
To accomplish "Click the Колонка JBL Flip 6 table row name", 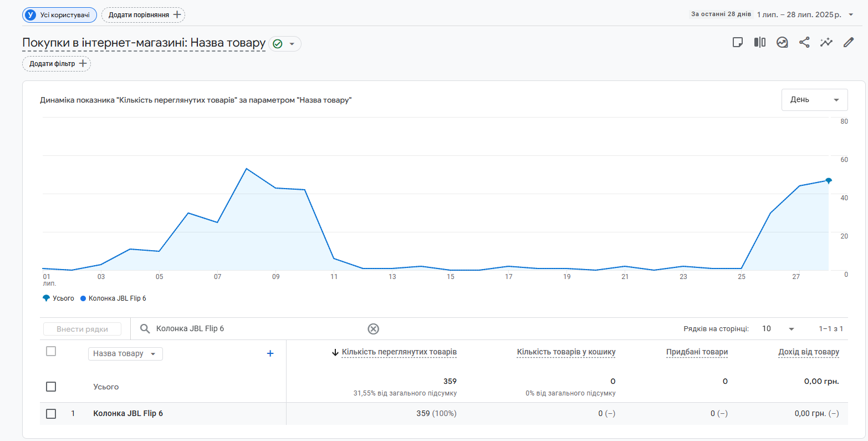I will 128,414.
